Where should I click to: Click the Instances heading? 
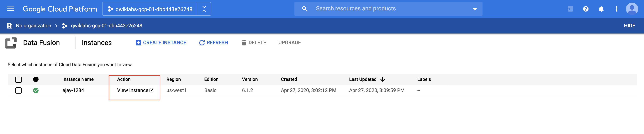click(x=97, y=43)
